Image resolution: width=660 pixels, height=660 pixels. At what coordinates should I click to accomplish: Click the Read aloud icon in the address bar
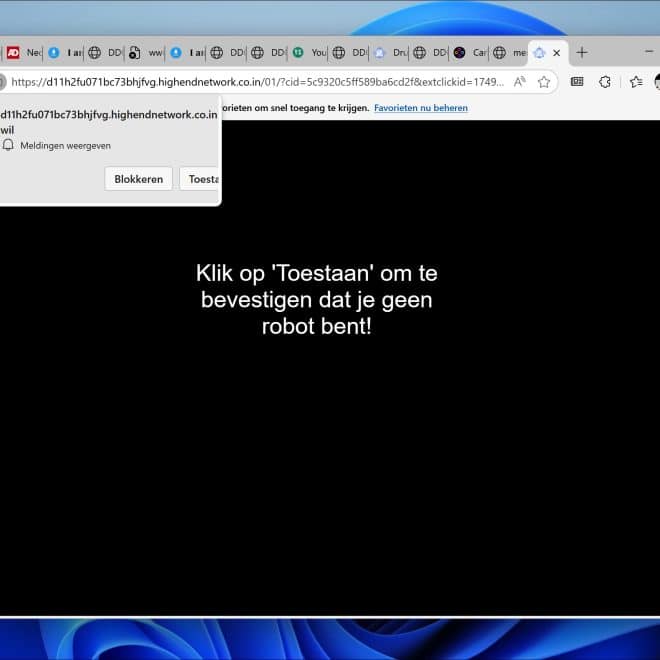[519, 82]
